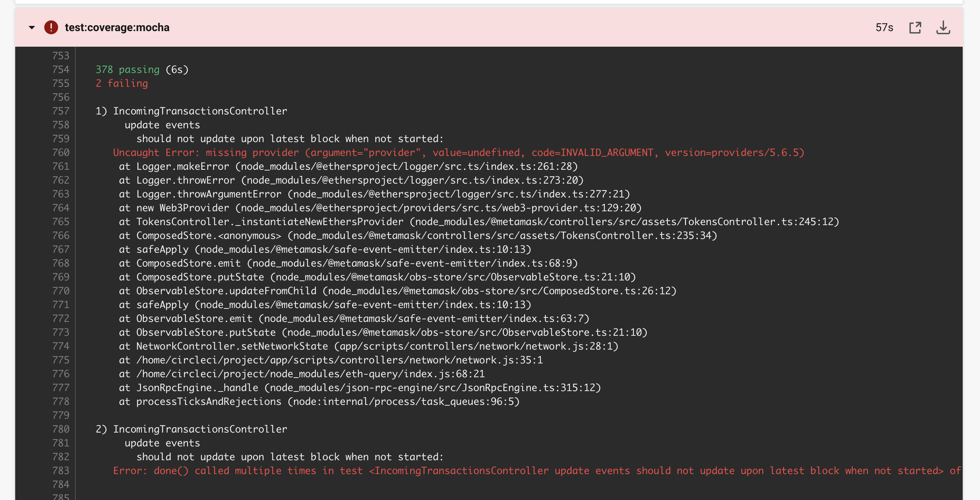Click the 57s duration label
The image size is (980, 500).
point(884,27)
